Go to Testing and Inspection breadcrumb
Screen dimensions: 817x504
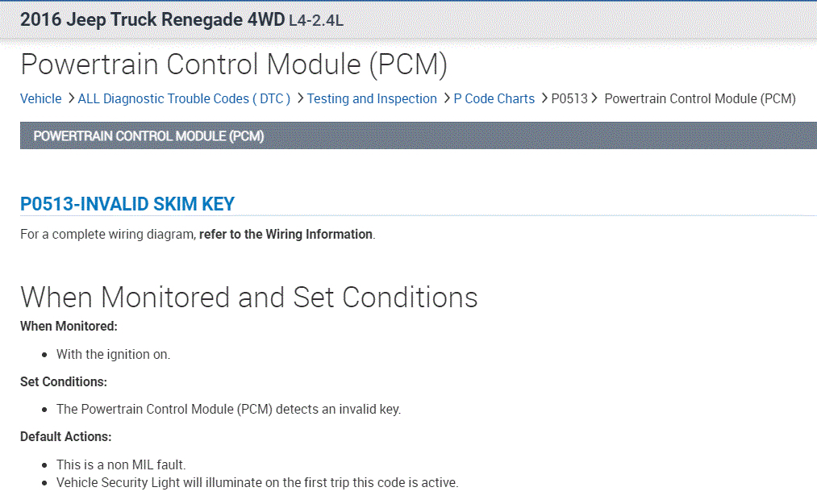tap(372, 98)
